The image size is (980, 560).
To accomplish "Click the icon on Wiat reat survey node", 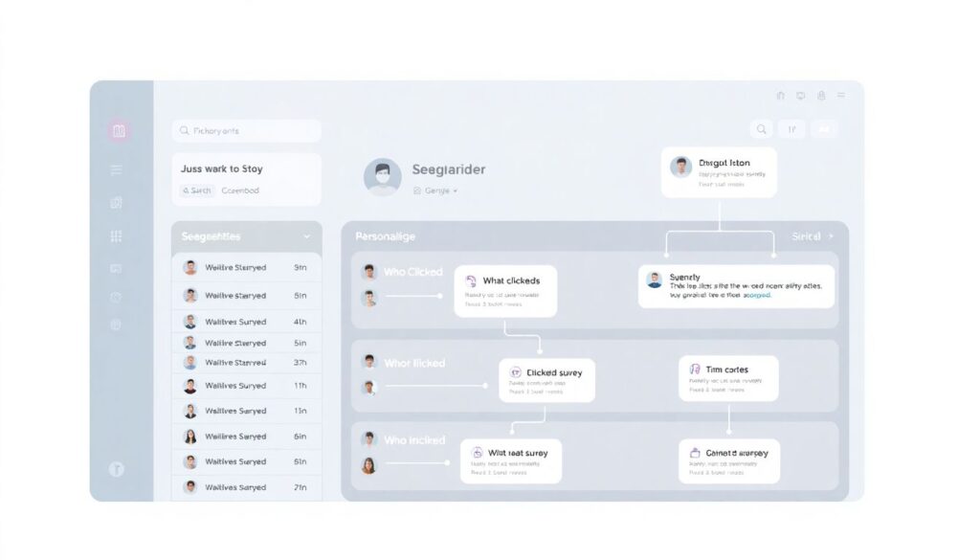I will [477, 453].
